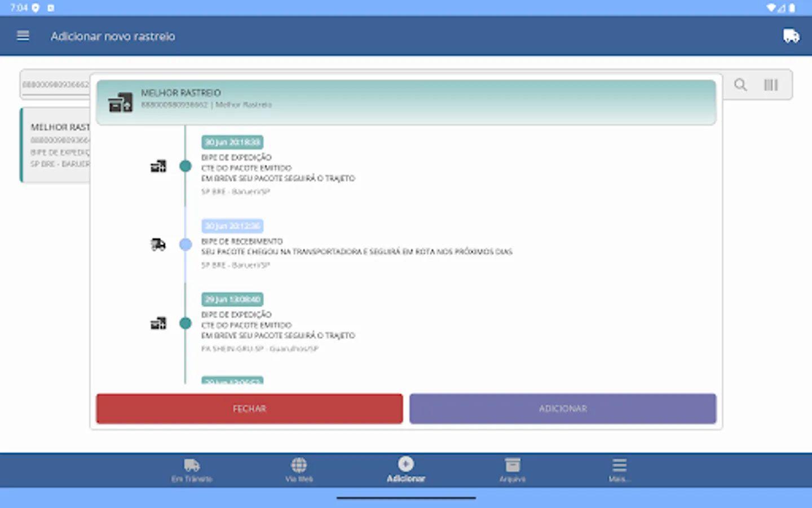Tap the truck icon in the top bar
Image resolution: width=812 pixels, height=508 pixels.
791,36
